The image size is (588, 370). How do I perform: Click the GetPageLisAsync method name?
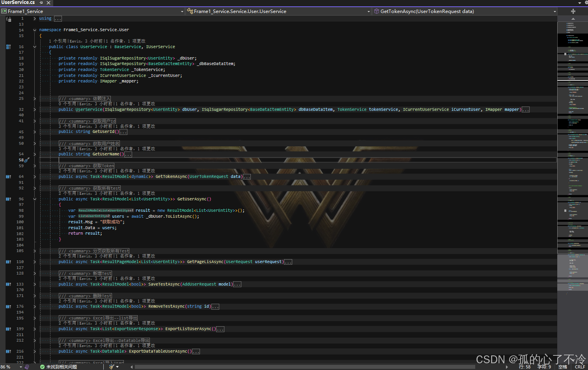[205, 262]
